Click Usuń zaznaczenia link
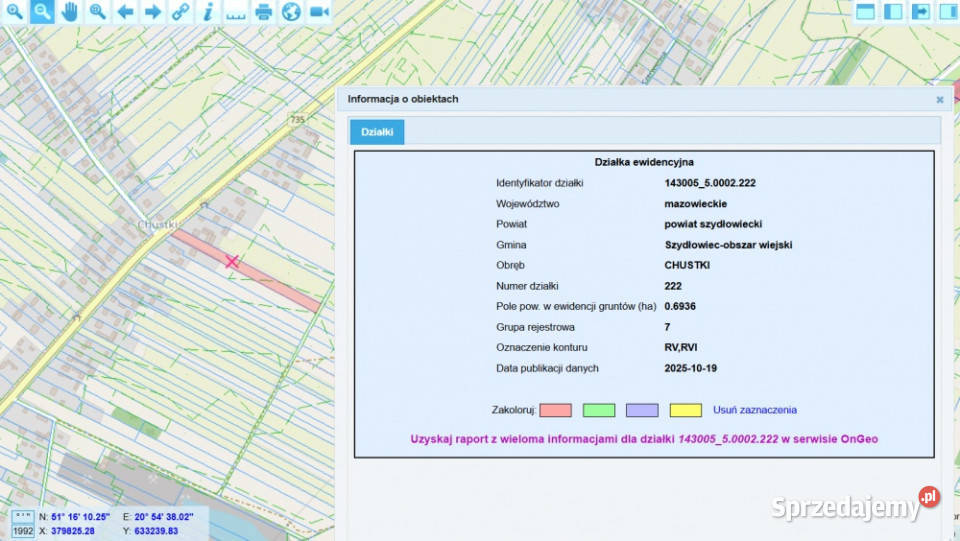This screenshot has width=960, height=541. click(754, 410)
